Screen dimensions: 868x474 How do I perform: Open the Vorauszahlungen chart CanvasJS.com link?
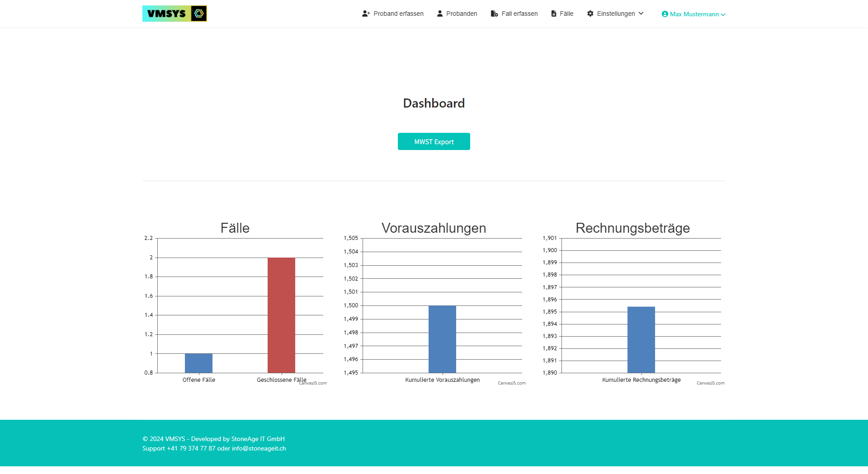(512, 383)
